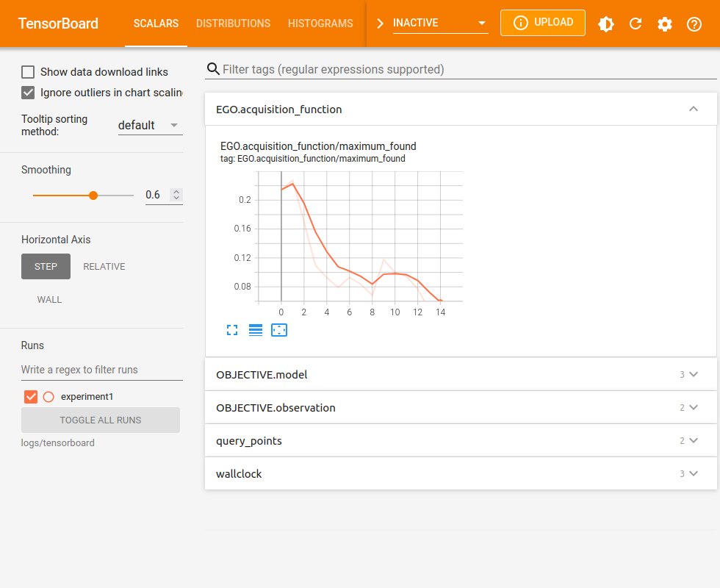Enable Show data download links

click(x=27, y=71)
